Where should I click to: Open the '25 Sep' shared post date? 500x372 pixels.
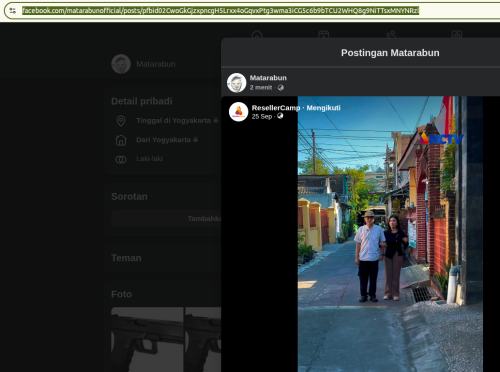point(262,116)
